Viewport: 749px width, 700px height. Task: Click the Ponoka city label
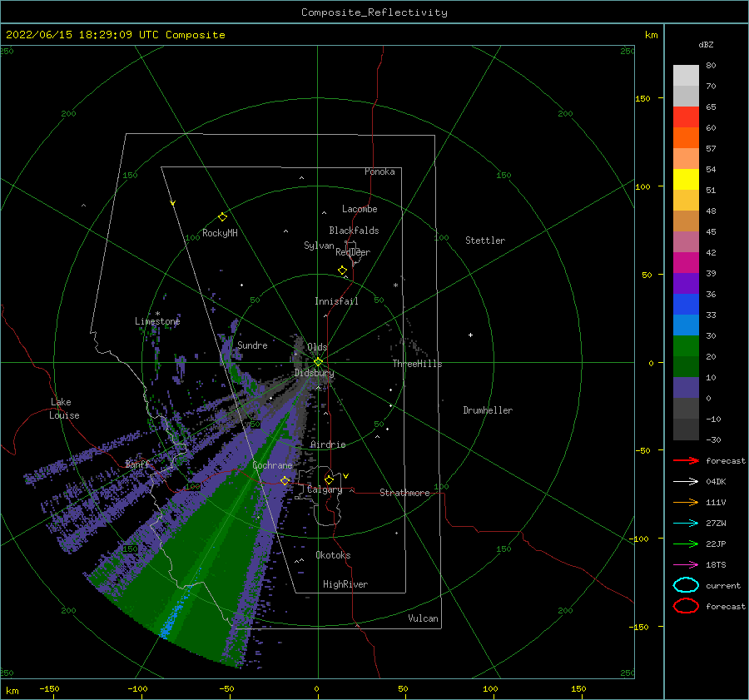pyautogui.click(x=379, y=171)
